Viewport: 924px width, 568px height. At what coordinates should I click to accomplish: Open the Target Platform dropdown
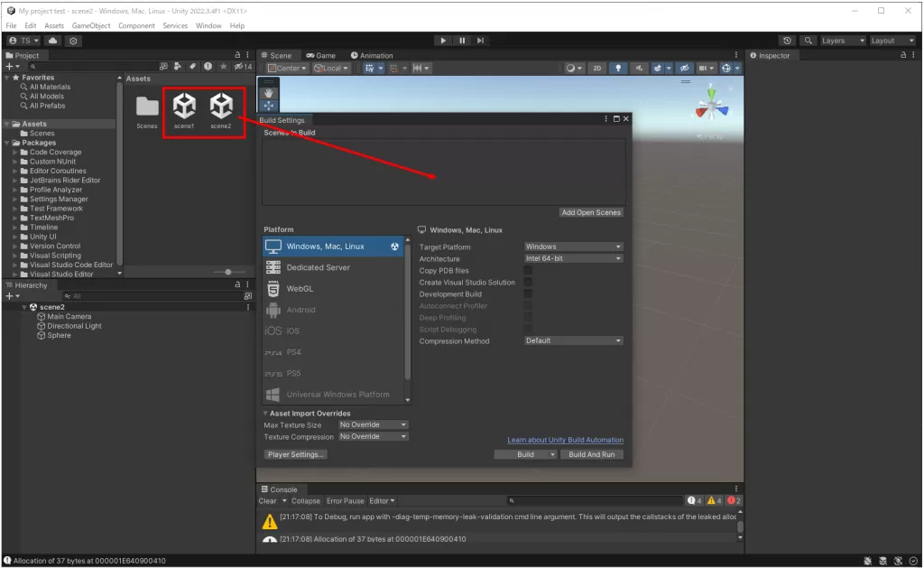574,247
